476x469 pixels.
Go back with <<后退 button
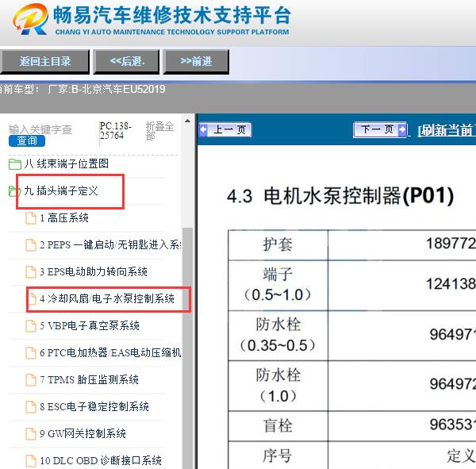click(126, 62)
